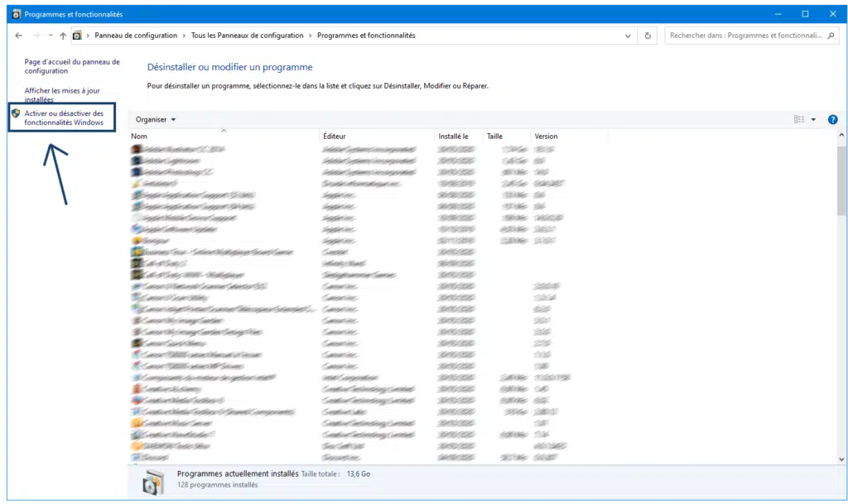
Task: Click the scrollbar up arrow
Action: (841, 135)
